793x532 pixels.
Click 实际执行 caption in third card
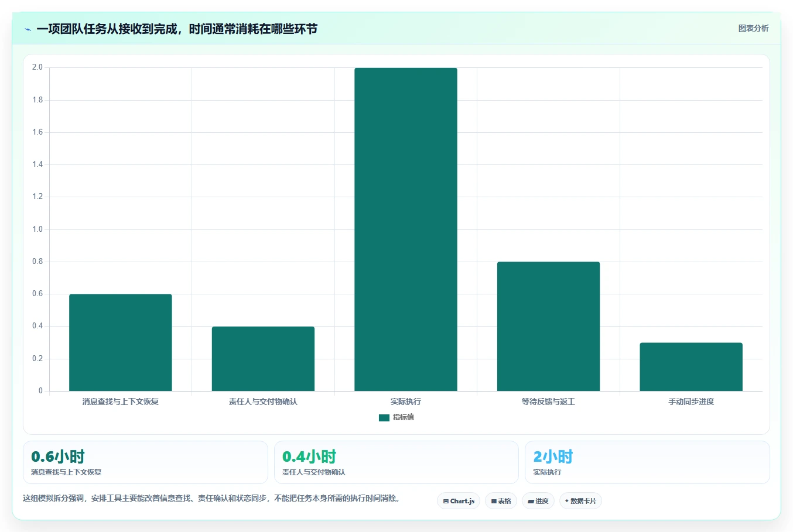tap(547, 472)
